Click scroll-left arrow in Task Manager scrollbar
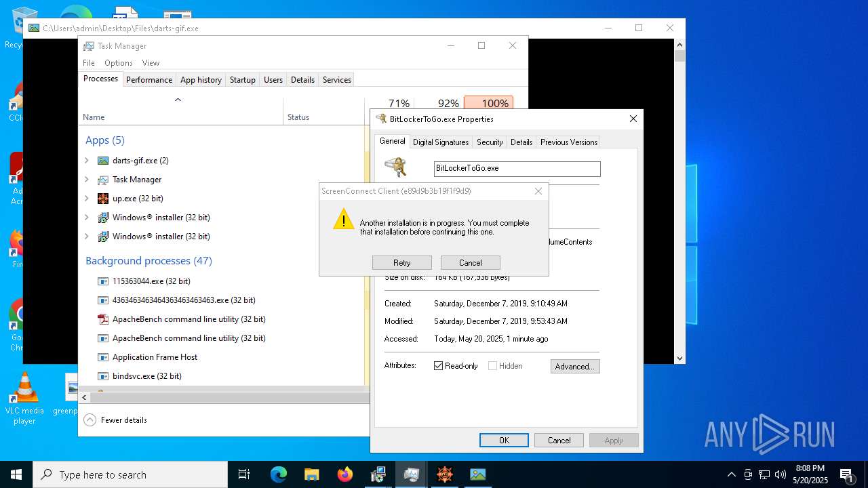The width and height of the screenshot is (868, 488). [x=85, y=398]
